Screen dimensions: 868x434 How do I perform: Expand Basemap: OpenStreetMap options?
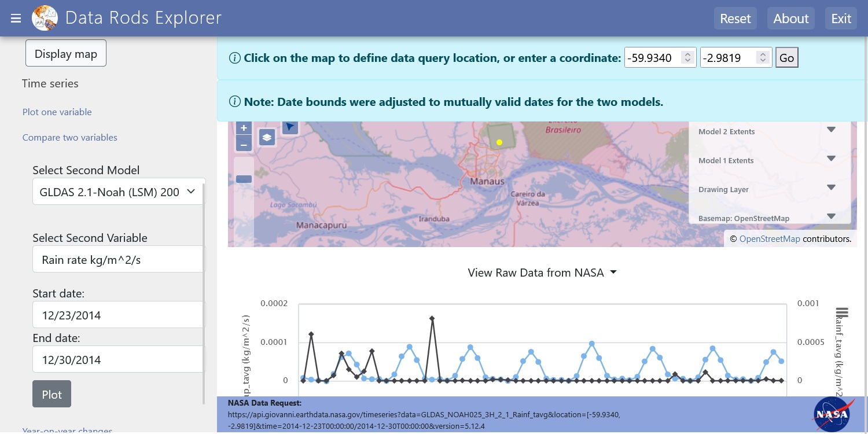[x=831, y=217]
